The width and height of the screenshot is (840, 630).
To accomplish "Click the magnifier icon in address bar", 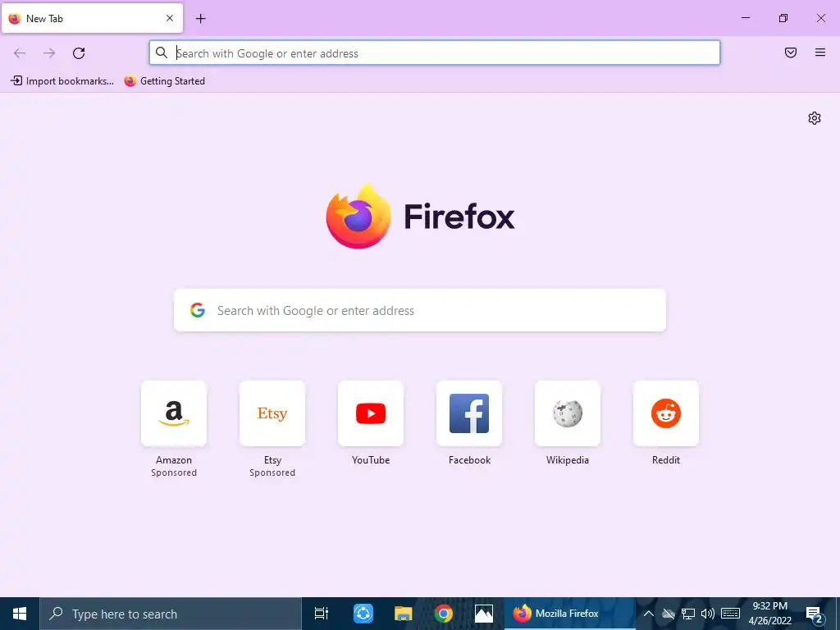I will click(162, 52).
